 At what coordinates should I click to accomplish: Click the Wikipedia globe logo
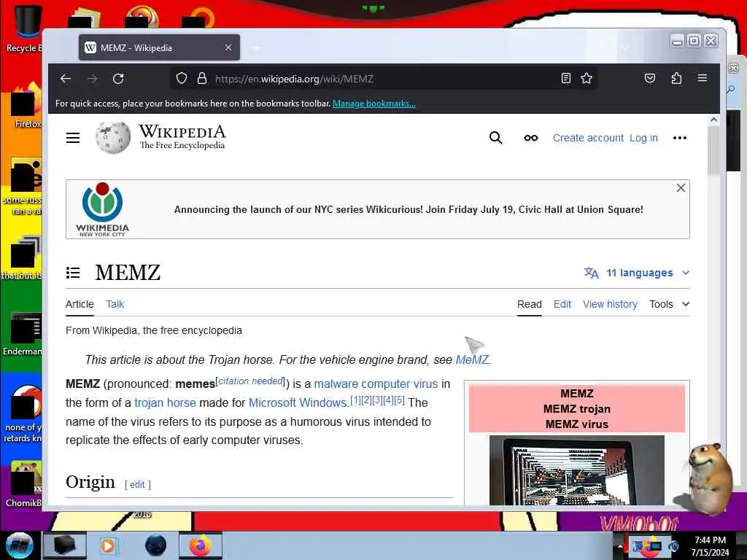pyautogui.click(x=113, y=137)
